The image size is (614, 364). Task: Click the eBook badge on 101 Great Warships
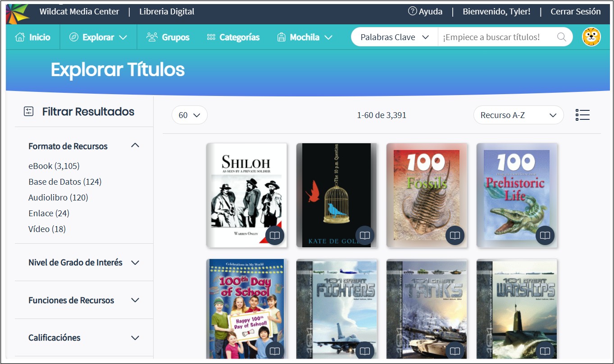coord(545,351)
